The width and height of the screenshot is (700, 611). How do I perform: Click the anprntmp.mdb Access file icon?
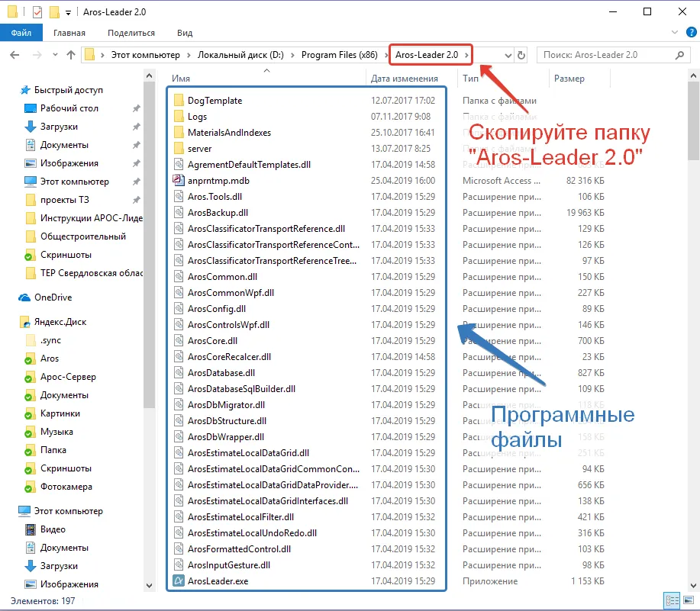[x=179, y=180]
